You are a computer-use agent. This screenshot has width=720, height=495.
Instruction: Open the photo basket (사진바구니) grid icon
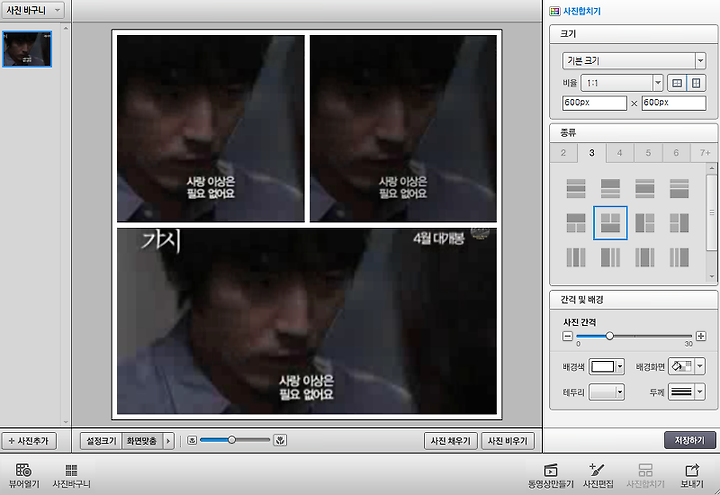tap(71, 475)
